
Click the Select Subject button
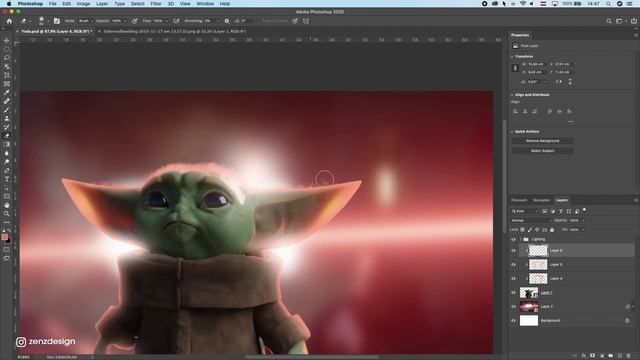tap(542, 151)
